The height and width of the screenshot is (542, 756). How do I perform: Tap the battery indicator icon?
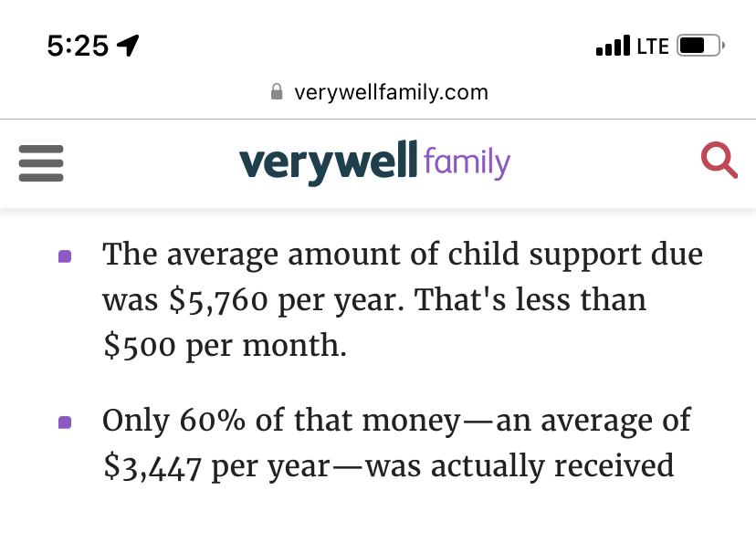tap(700, 46)
